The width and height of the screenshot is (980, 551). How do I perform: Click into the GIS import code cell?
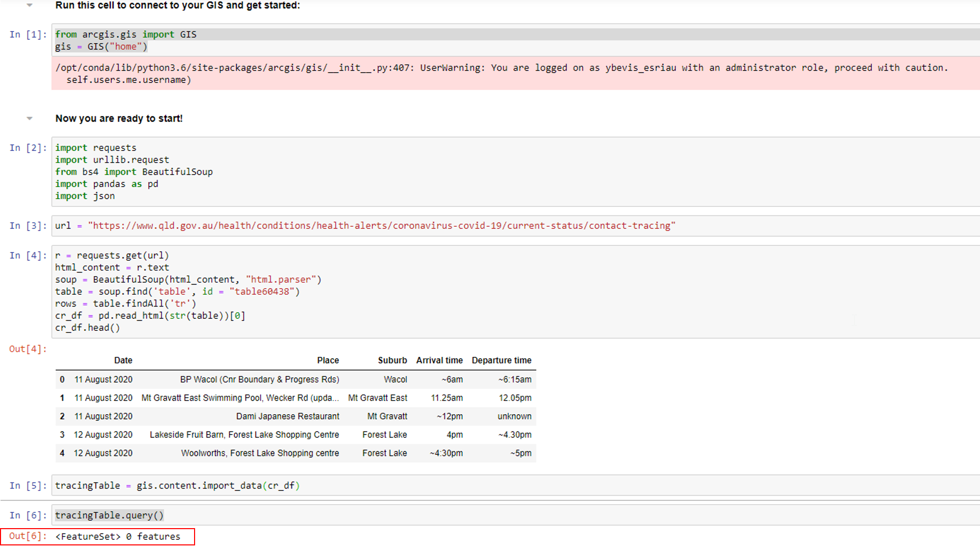[516, 41]
